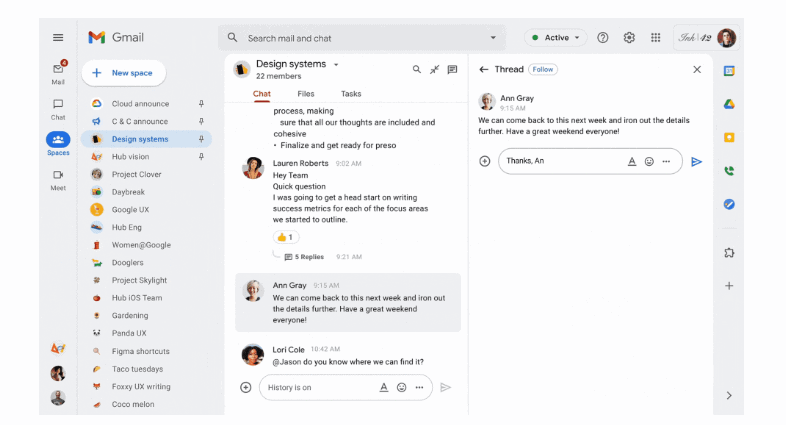Viewport: 786px width, 425px height.
Task: Open Google Tasks side panel
Action: 729,204
